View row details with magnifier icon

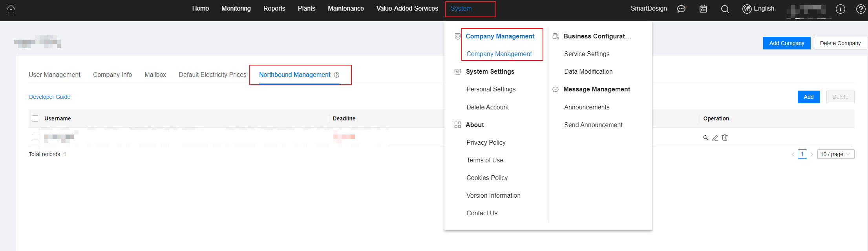click(705, 138)
